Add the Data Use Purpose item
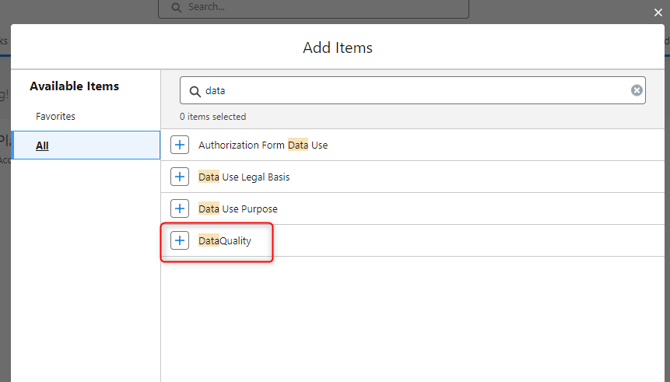670x382 pixels. [179, 209]
